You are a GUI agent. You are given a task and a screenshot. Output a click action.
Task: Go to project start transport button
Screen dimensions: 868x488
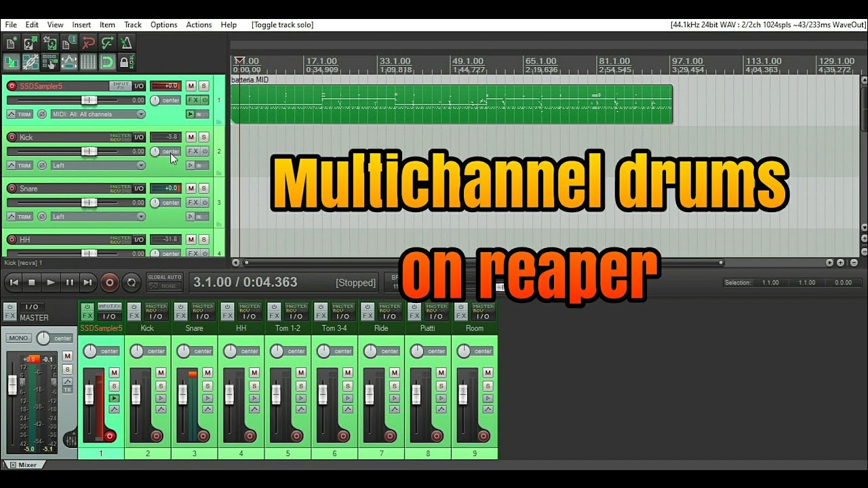click(13, 282)
